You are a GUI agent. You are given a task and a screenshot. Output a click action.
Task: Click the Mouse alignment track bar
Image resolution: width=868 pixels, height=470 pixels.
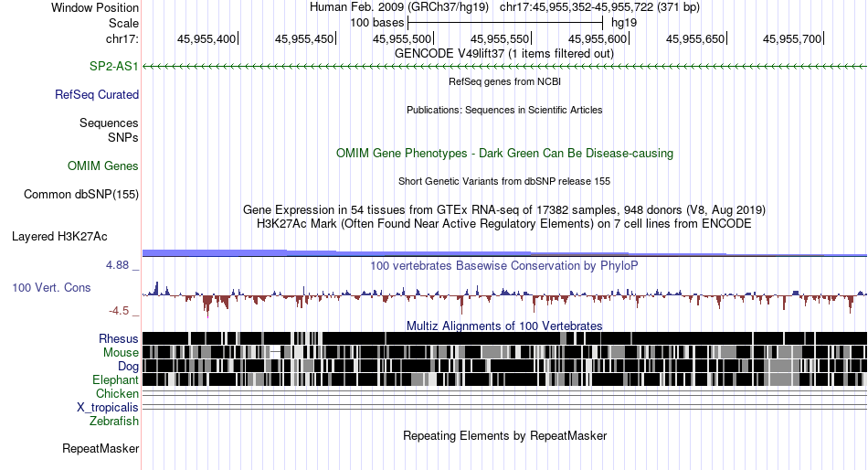coord(505,352)
